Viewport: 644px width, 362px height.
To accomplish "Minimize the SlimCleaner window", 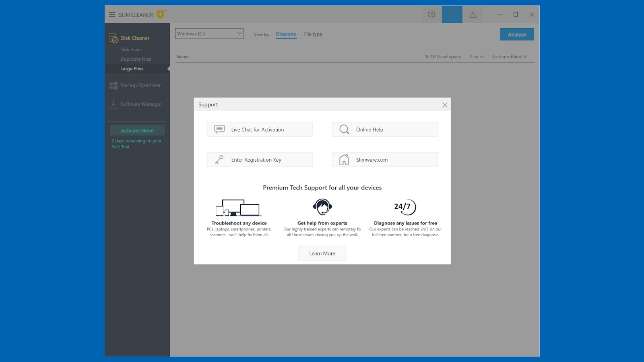I will pos(499,14).
